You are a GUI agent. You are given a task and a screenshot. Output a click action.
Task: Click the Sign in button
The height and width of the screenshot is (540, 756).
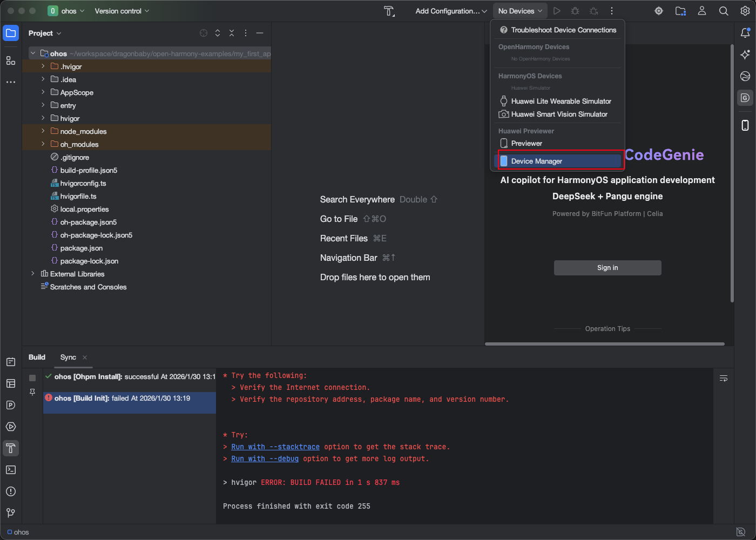[607, 268]
